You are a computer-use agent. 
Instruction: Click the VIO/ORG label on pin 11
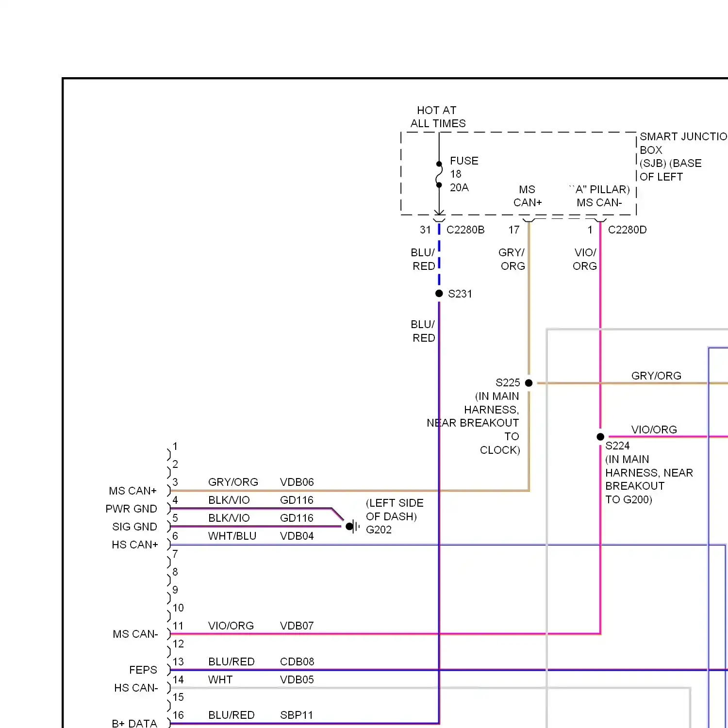click(x=231, y=626)
